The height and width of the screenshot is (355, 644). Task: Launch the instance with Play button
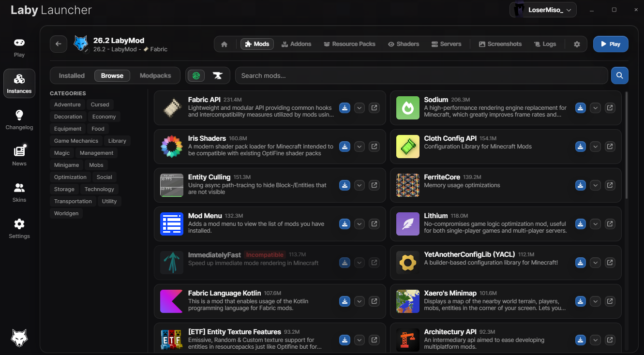[611, 44]
